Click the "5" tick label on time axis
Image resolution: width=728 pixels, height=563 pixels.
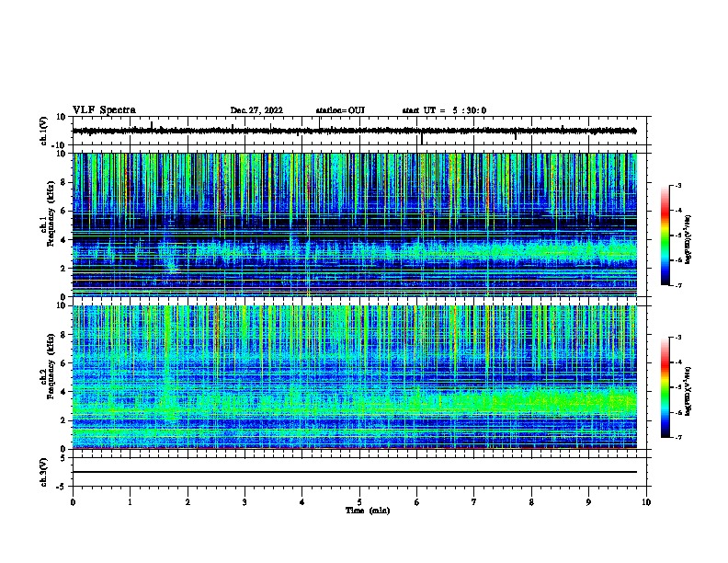pos(359,502)
